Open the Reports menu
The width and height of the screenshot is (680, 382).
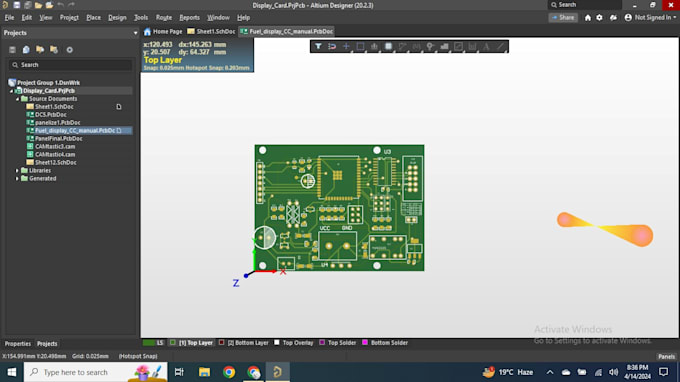[x=190, y=18]
